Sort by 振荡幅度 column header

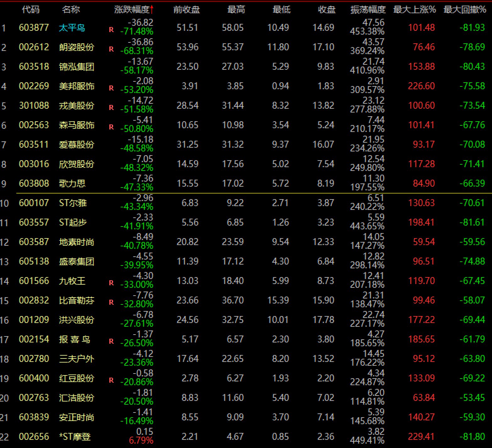tap(368, 10)
